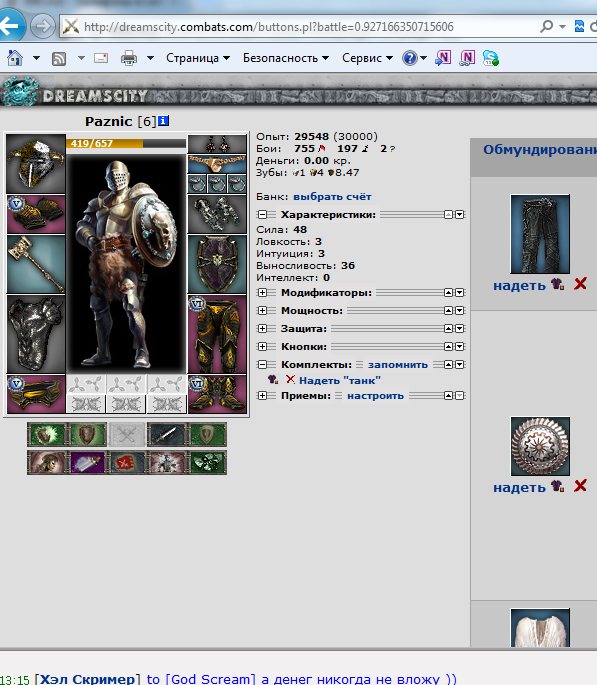Click the round silver shield thumbnail

coord(540,446)
